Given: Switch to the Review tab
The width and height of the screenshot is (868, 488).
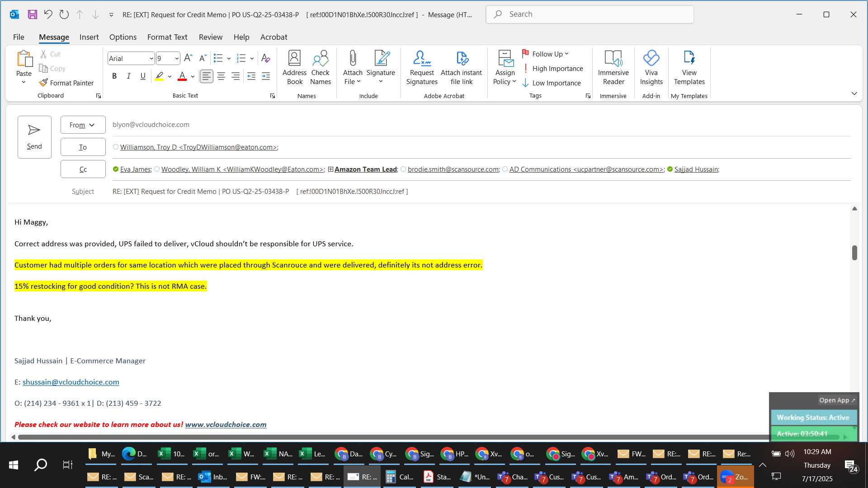Looking at the screenshot, I should pos(210,37).
